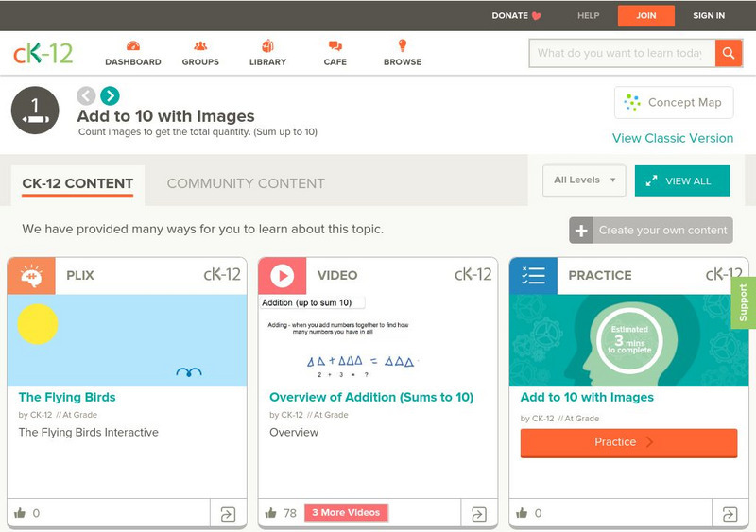Click The Flying Birds thumbnail
This screenshot has height=532, width=756.
[x=127, y=340]
